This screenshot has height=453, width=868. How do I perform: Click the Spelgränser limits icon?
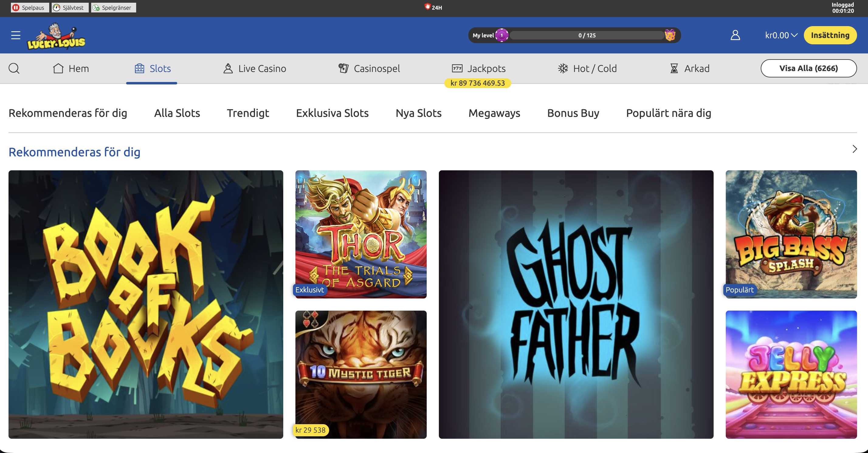click(96, 7)
